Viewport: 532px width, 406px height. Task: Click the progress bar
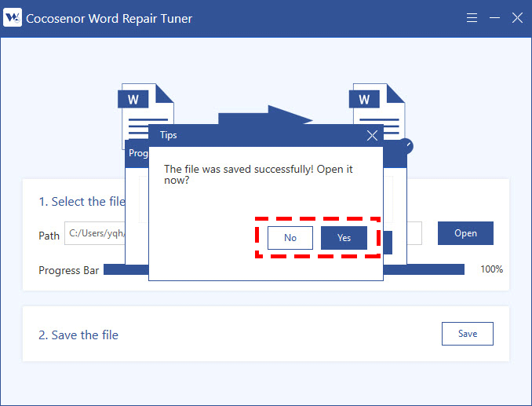click(x=284, y=269)
